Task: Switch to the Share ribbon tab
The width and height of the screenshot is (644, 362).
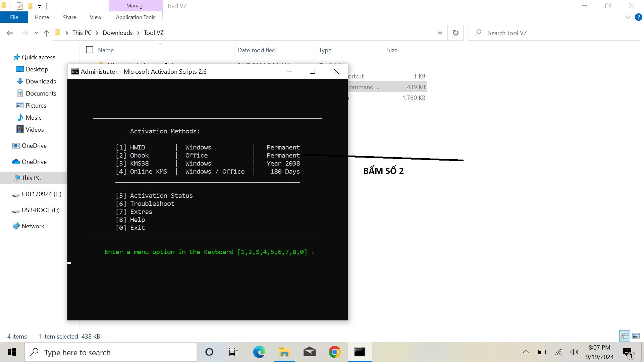Action: point(69,17)
